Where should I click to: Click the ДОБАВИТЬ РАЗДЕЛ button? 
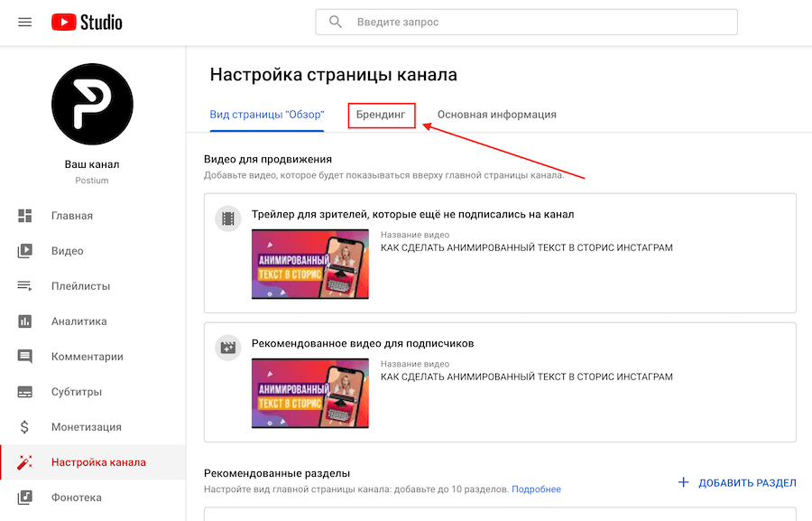click(x=737, y=483)
